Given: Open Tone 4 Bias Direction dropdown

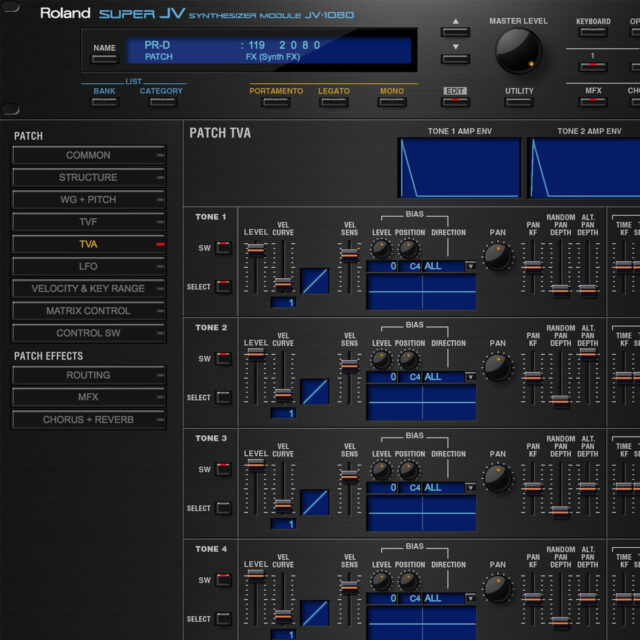Looking at the screenshot, I should [470, 598].
